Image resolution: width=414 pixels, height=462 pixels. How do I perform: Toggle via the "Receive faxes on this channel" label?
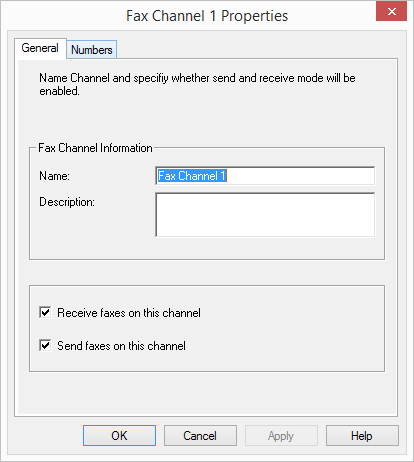point(129,313)
